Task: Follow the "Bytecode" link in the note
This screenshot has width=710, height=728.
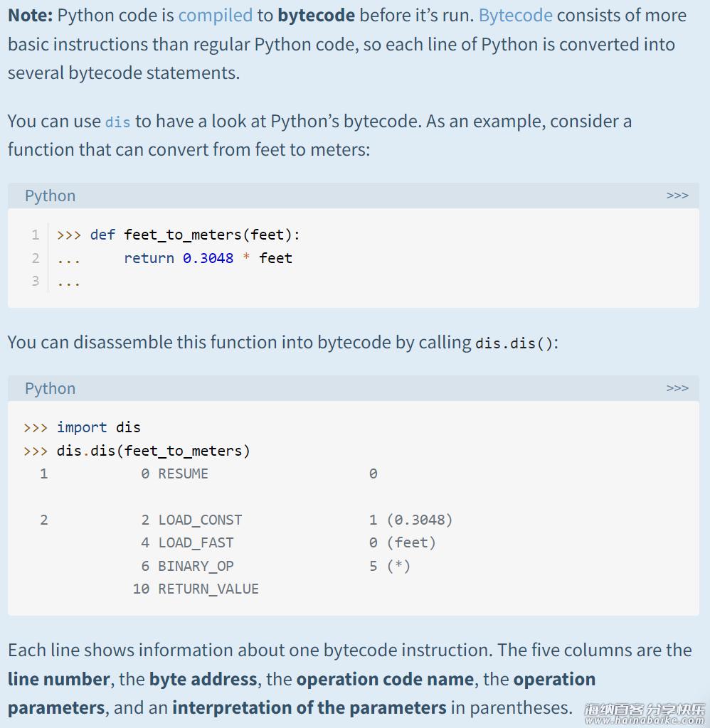Action: (515, 16)
